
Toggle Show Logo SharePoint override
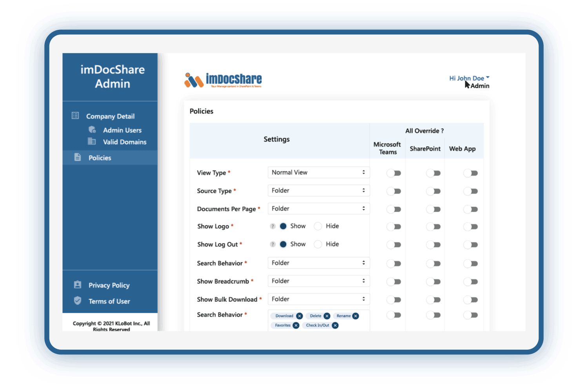tap(434, 226)
